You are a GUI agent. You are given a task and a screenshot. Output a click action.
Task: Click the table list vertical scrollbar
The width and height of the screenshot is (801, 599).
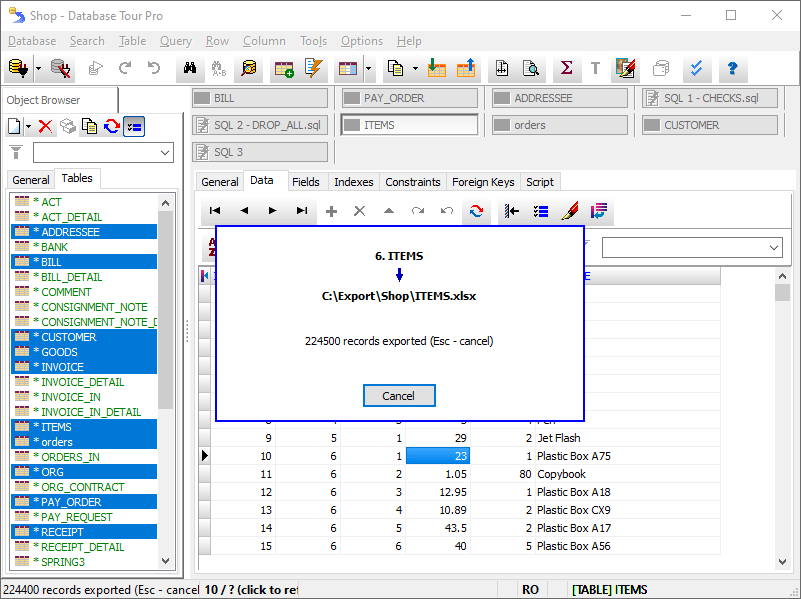(166, 380)
